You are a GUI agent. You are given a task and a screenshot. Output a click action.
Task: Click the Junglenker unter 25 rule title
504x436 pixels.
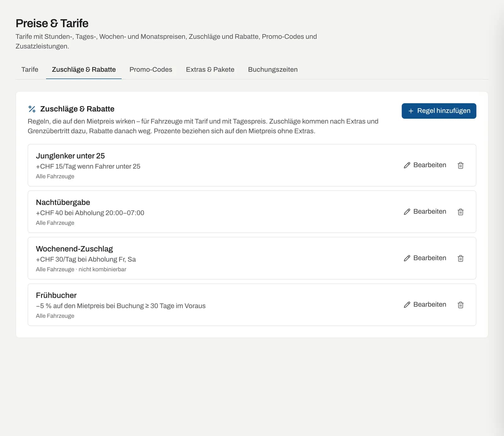pos(70,156)
